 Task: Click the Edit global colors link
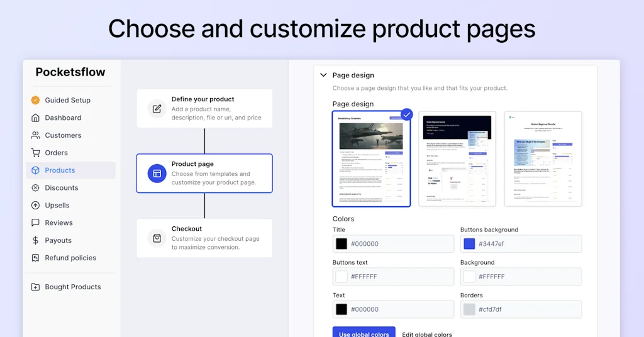(x=427, y=334)
